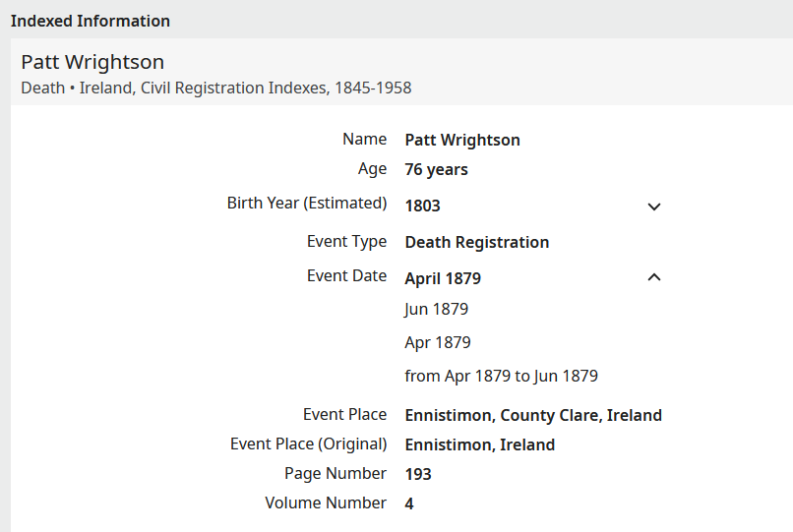Screen dimensions: 793x532
Task: Click the name value Patt Wrightson
Action: click(x=462, y=140)
